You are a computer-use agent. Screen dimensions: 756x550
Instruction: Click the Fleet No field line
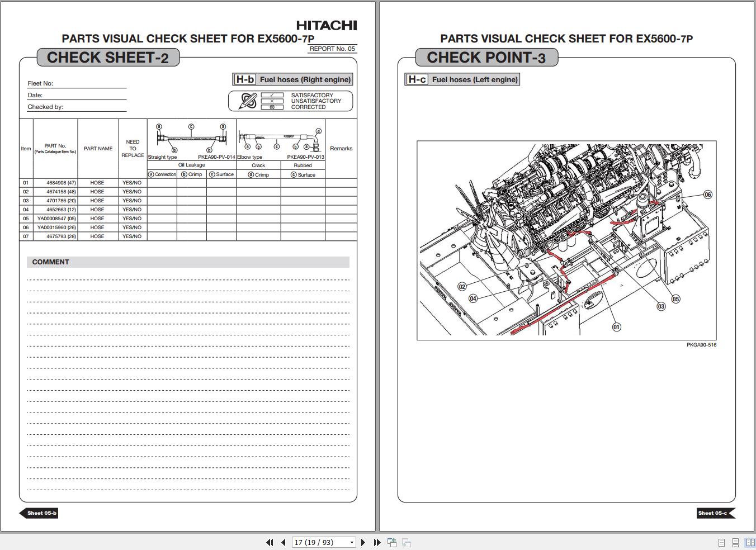(x=77, y=84)
